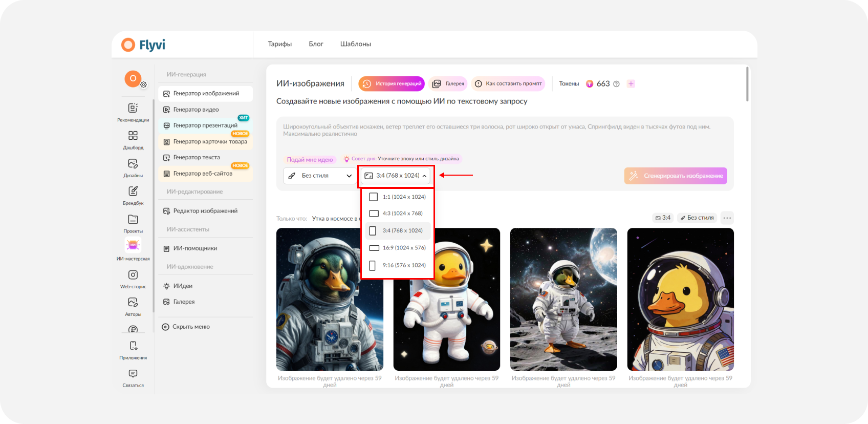868x424 pixels.
Task: Open Блог in the top menu
Action: click(316, 44)
